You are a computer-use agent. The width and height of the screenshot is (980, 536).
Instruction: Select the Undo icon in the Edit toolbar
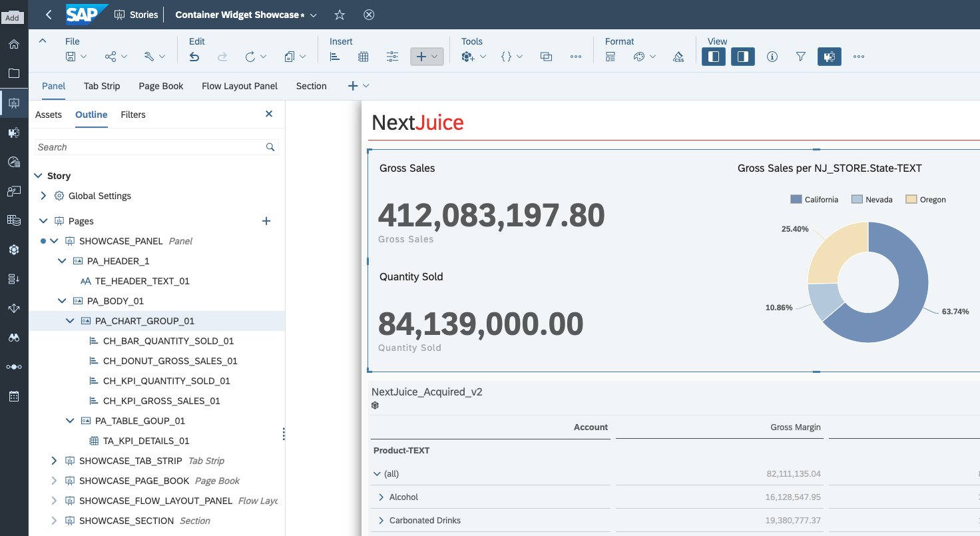[194, 57]
